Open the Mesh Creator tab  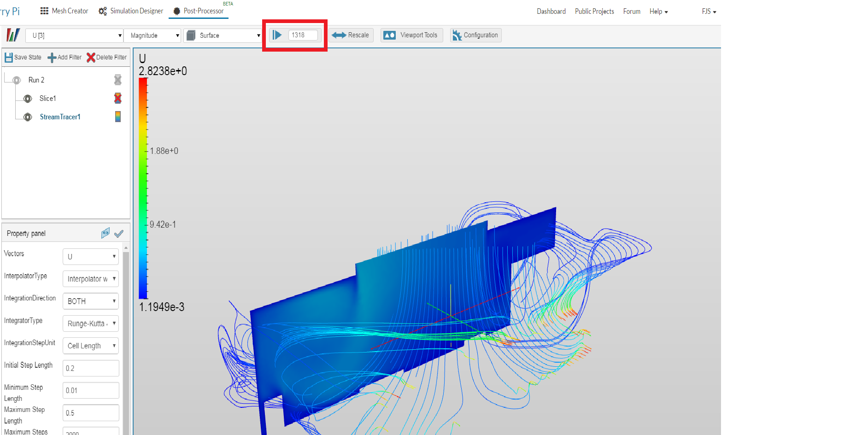click(64, 11)
